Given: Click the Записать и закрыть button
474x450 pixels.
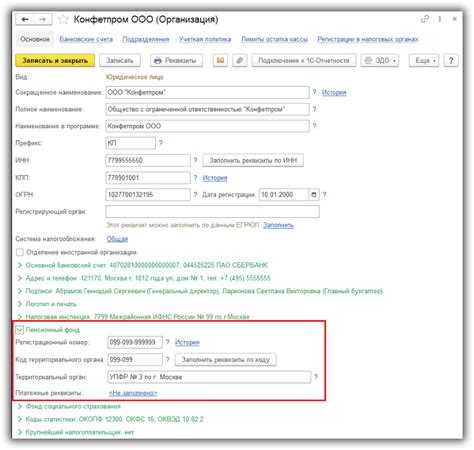Looking at the screenshot, I should pyautogui.click(x=55, y=61).
